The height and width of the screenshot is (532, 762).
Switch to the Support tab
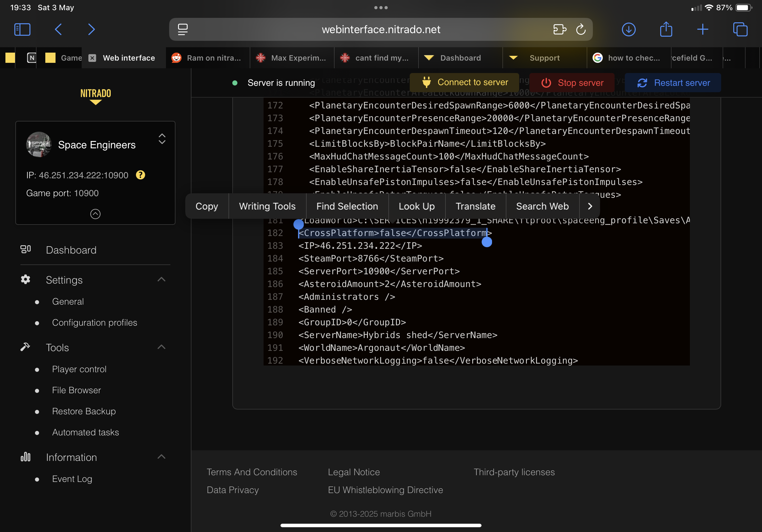pyautogui.click(x=545, y=58)
